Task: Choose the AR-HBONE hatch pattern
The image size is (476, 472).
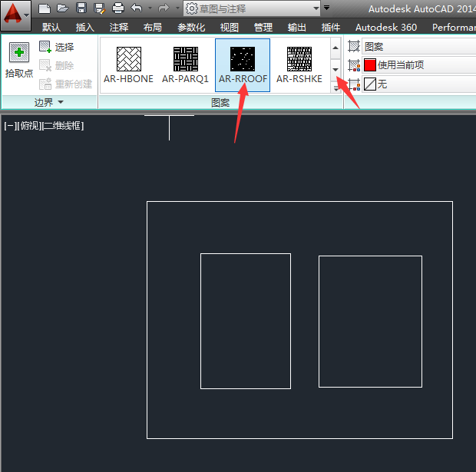Action: 128,65
